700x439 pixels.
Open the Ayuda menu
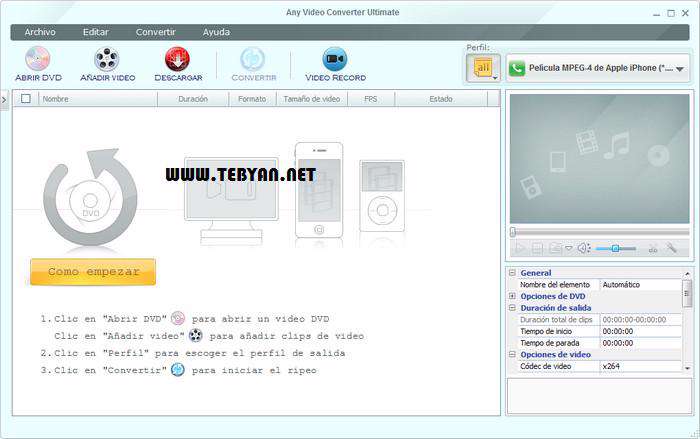pos(216,32)
